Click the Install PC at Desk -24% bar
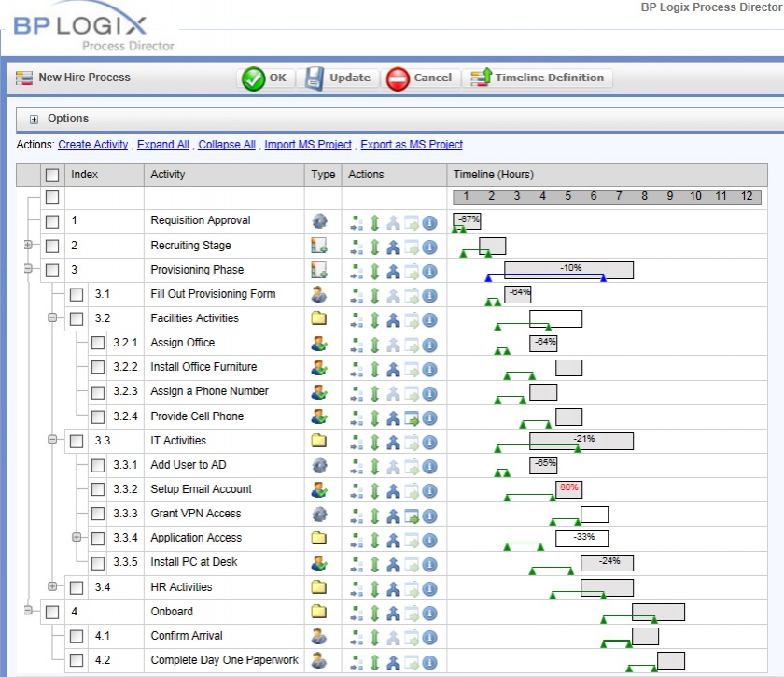This screenshot has height=677, width=784. 607,563
